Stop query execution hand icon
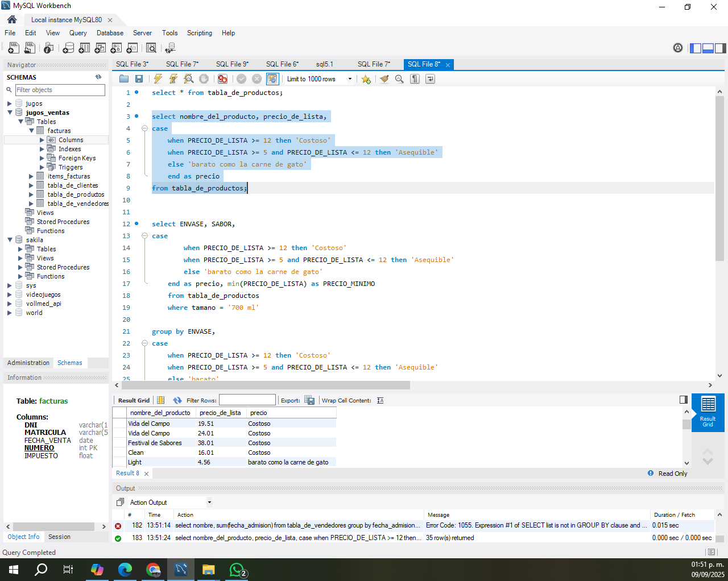 point(204,79)
